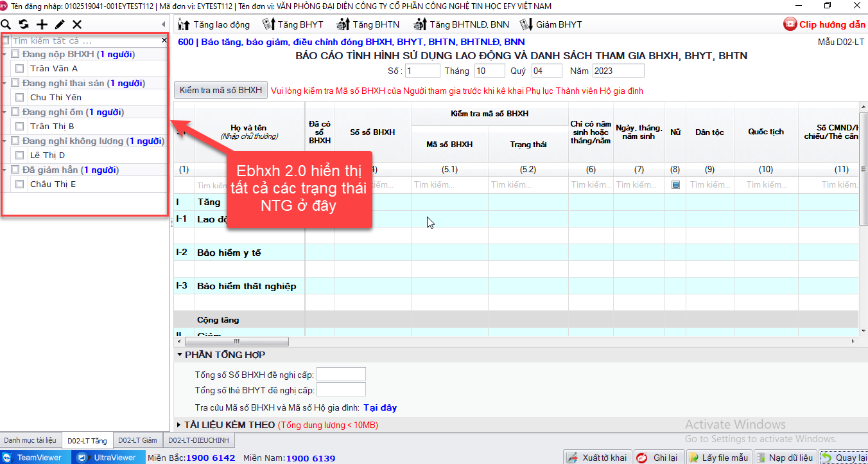The width and height of the screenshot is (868, 464).
Task: Tick the checkbox for Chu Thị Yến
Action: click(x=20, y=98)
